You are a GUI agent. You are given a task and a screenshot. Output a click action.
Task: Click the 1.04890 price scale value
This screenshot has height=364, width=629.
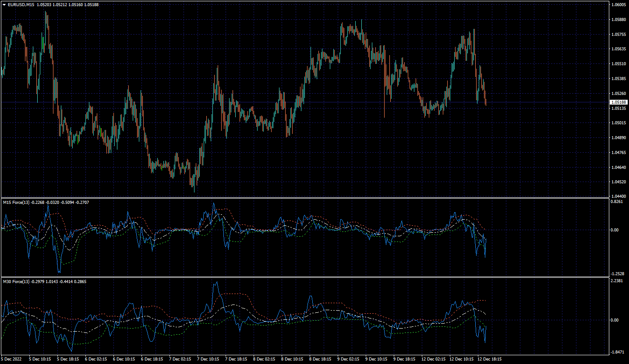point(619,138)
